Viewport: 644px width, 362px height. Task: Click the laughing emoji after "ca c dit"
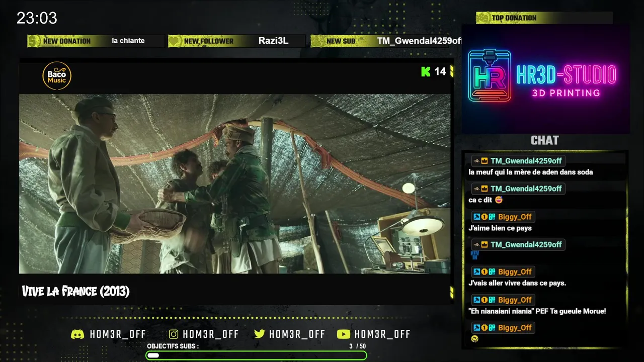click(499, 200)
